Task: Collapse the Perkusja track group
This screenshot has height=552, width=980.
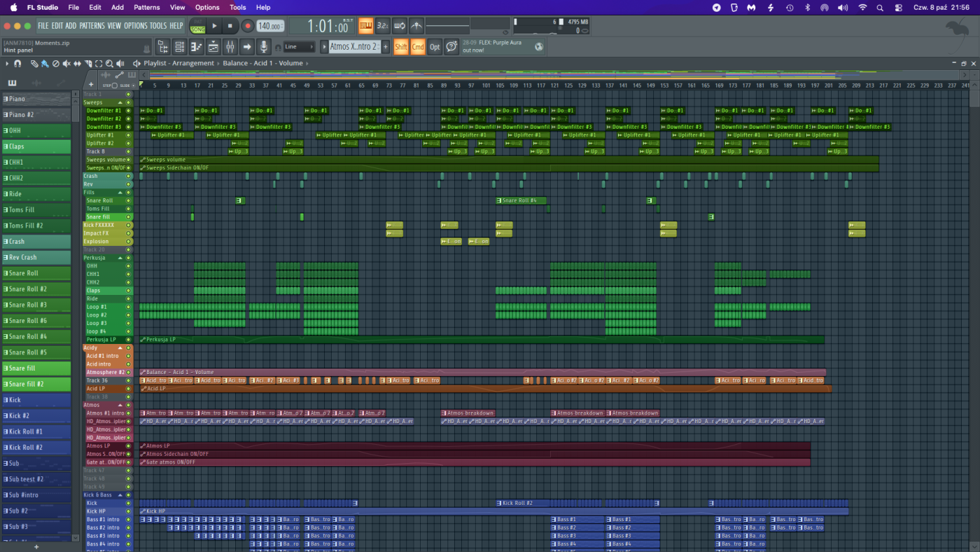Action: [120, 258]
